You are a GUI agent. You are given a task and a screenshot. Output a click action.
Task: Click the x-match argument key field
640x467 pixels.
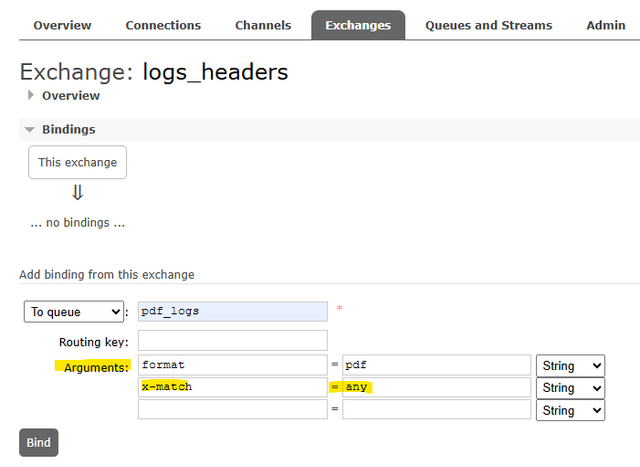click(232, 387)
